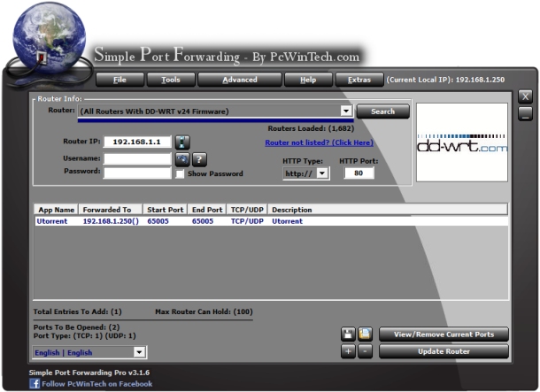Screen dimensions: 540x392
Task: Enable the Show Password checkbox
Action: pos(180,173)
